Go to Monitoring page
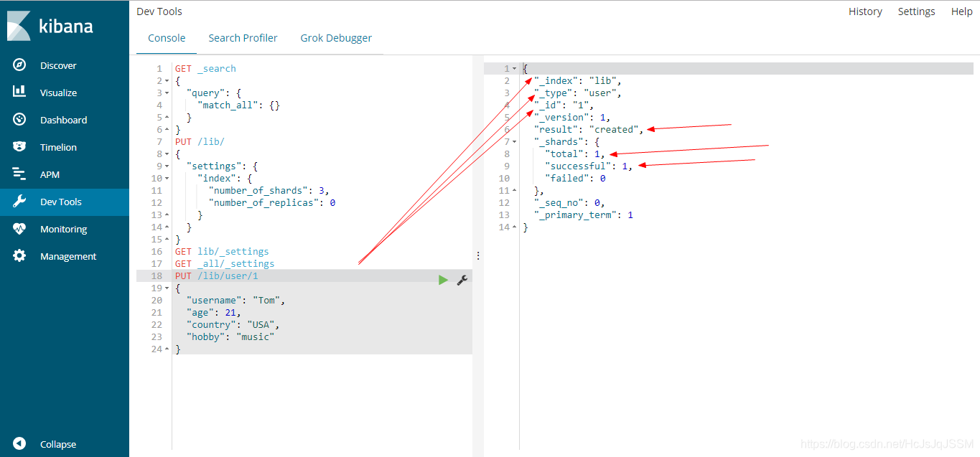The width and height of the screenshot is (980, 457). pyautogui.click(x=63, y=229)
